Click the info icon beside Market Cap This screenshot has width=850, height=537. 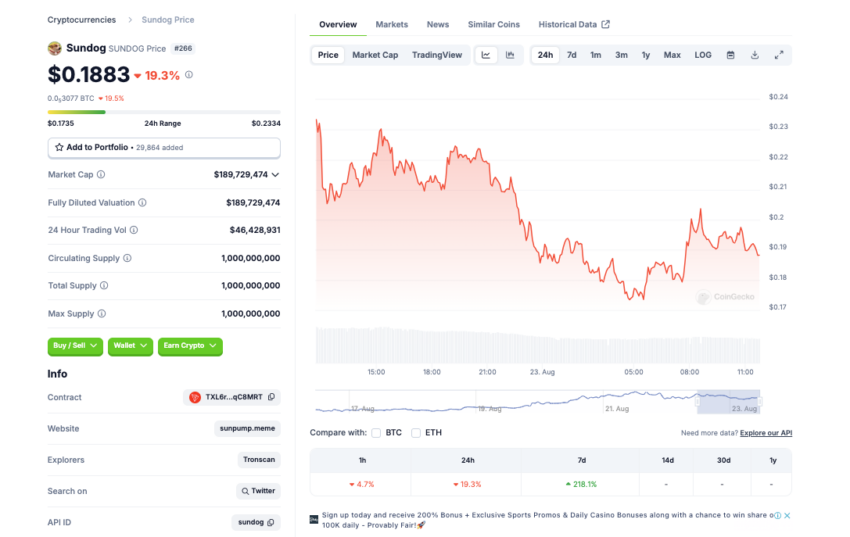(101, 174)
